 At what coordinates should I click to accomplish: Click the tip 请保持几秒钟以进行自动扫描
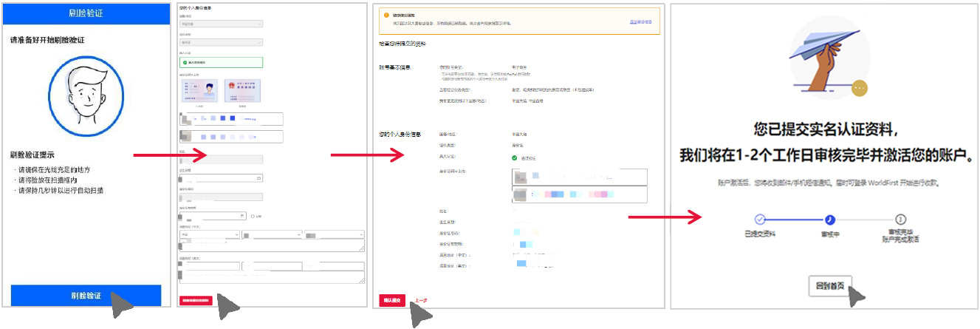[60, 190]
